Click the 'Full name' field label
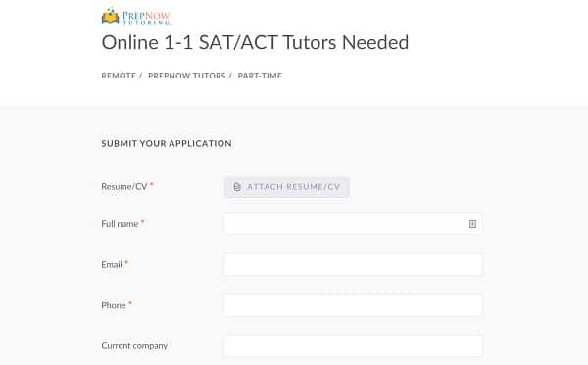This screenshot has width=588, height=365. (120, 224)
